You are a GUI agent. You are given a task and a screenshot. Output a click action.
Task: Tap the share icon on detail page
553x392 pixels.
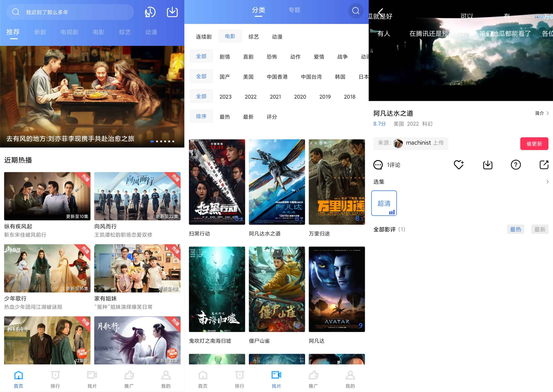pyautogui.click(x=544, y=165)
